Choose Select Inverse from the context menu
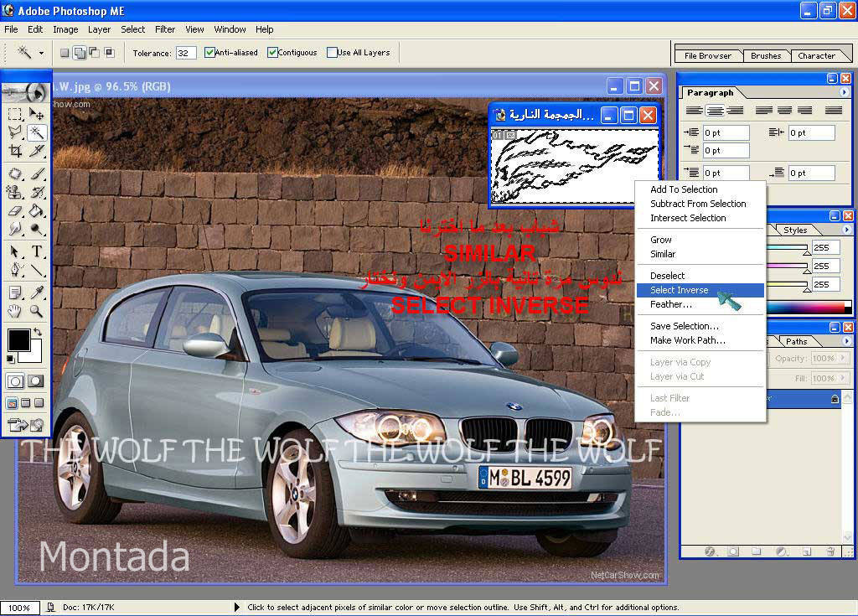Image resolution: width=858 pixels, height=616 pixels. (700, 290)
